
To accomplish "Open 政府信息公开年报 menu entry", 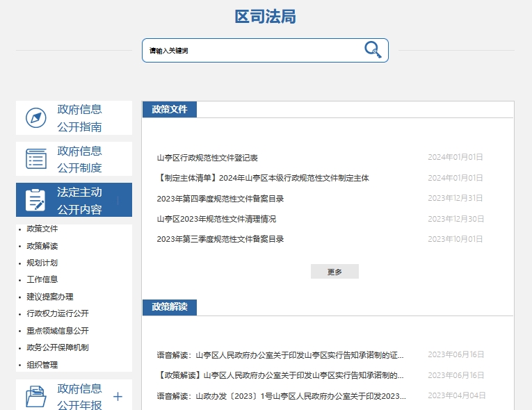I will click(74, 395).
